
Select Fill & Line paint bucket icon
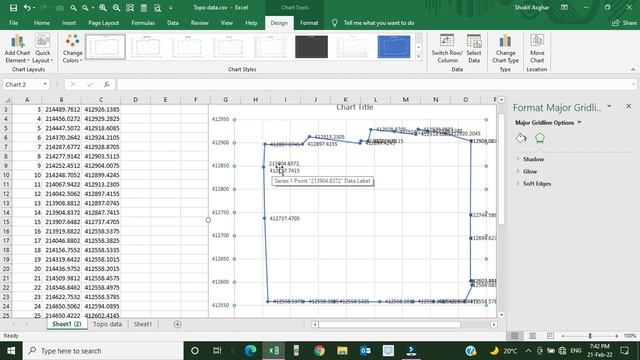coord(521,138)
